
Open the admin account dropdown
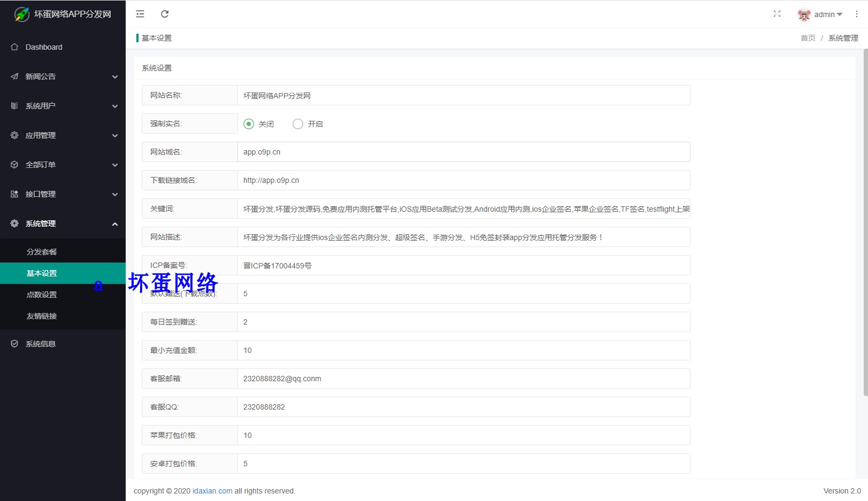click(x=828, y=14)
